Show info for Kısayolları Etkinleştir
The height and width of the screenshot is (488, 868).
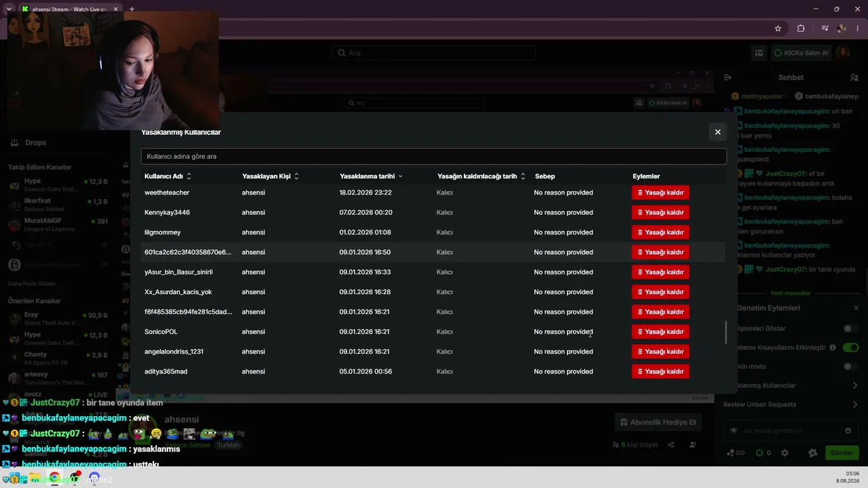(832, 348)
